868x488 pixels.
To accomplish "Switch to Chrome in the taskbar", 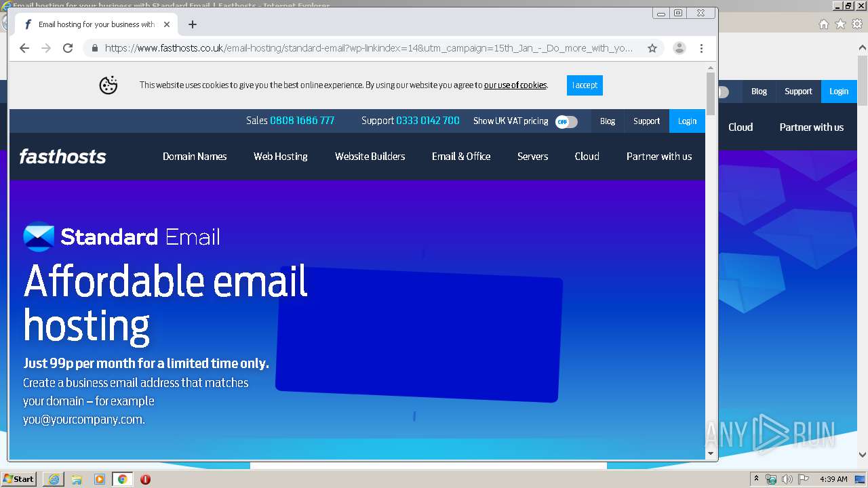I will pos(122,479).
